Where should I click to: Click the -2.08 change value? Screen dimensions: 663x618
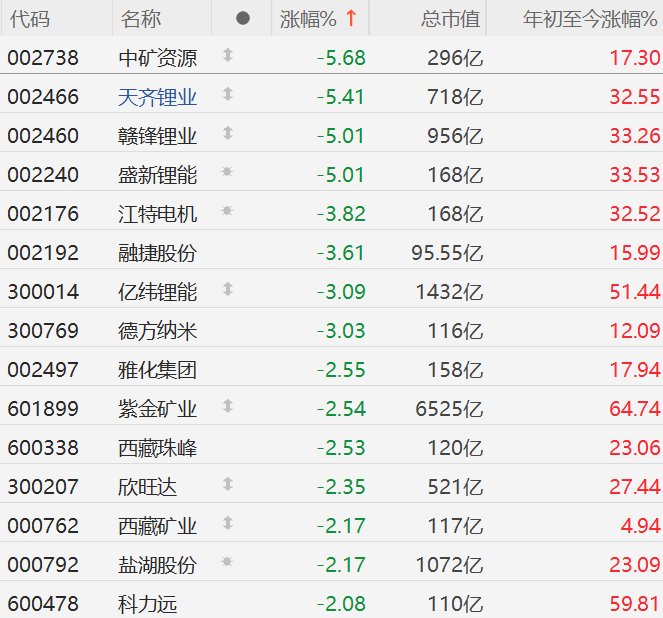(341, 604)
